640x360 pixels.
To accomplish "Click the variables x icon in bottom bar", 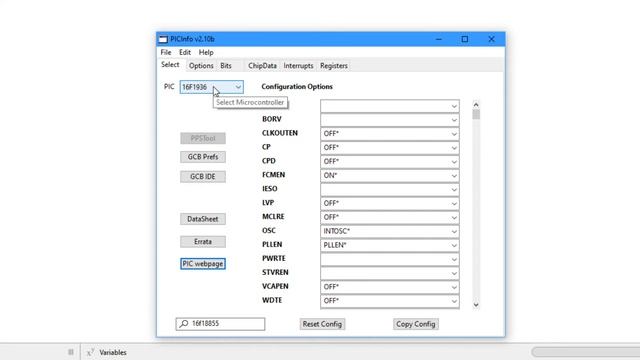I will pyautogui.click(x=90, y=352).
